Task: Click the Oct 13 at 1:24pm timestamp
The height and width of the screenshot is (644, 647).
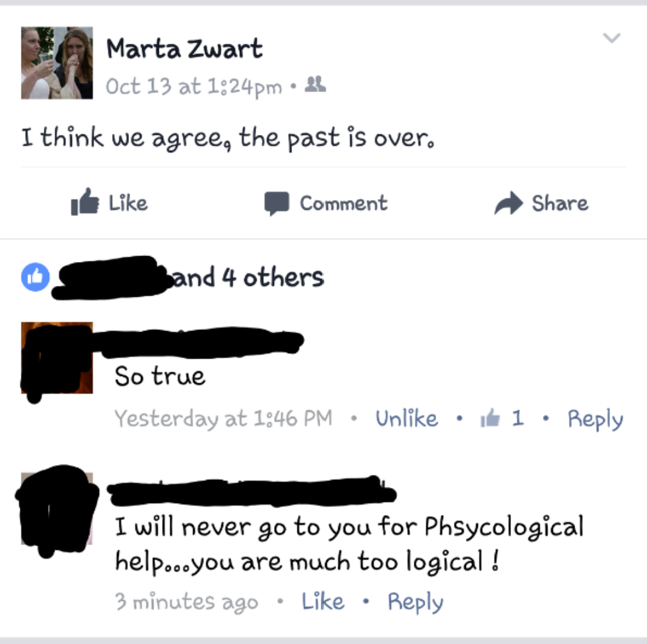Action: pos(194,86)
